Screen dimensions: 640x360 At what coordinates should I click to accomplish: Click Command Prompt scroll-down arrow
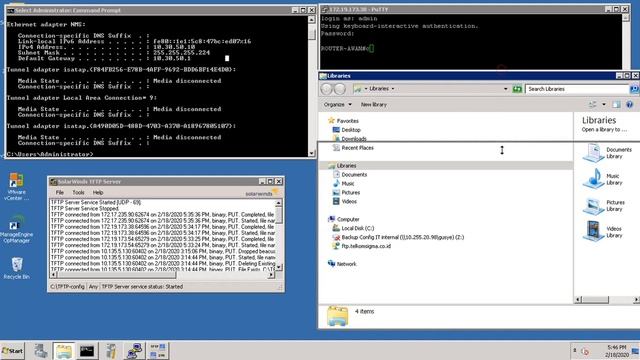(x=311, y=153)
